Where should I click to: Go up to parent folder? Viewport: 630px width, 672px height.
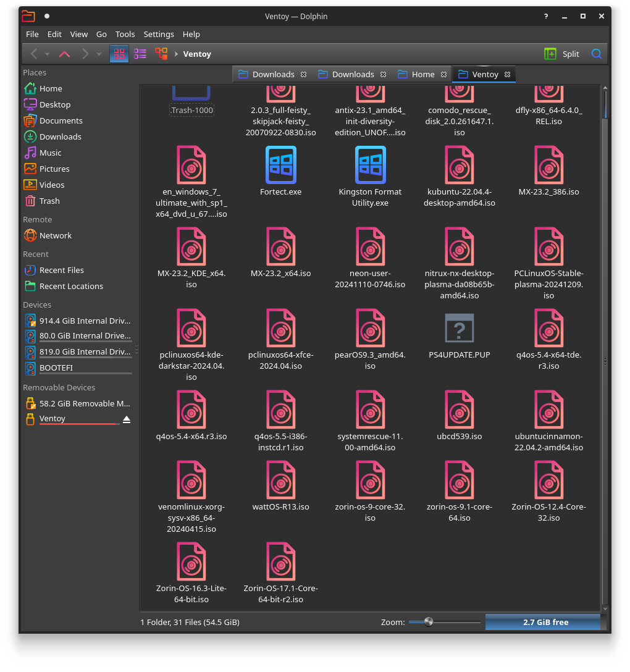65,54
